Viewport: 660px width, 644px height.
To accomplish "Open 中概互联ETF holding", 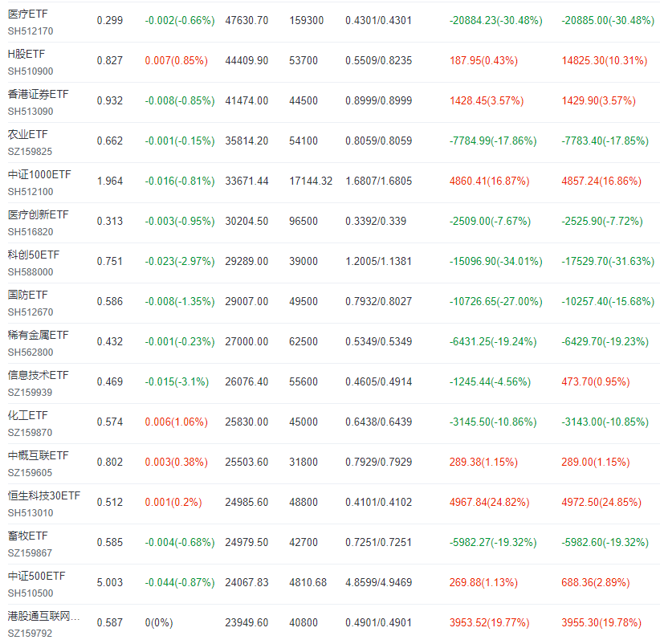I will (x=38, y=455).
